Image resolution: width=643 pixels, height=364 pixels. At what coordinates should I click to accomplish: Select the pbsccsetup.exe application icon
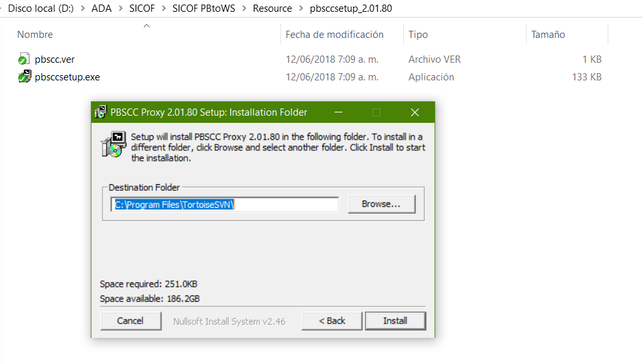25,76
